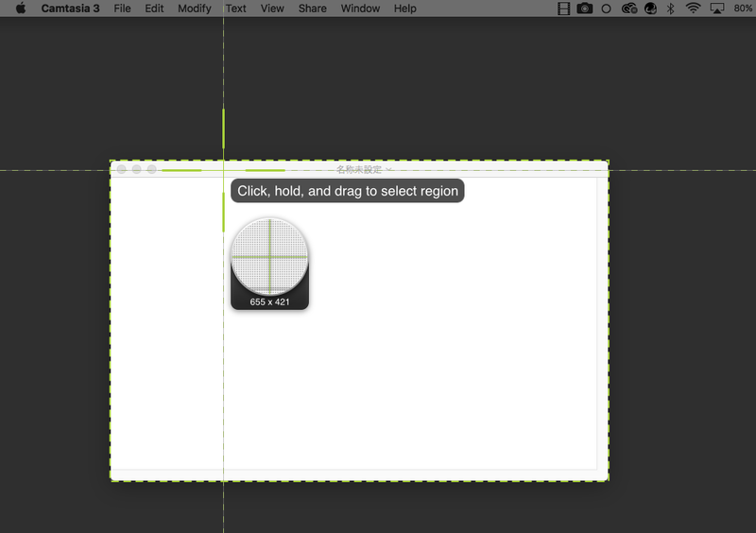Open the Wi-Fi status menu
This screenshot has height=533, width=756.
(693, 9)
